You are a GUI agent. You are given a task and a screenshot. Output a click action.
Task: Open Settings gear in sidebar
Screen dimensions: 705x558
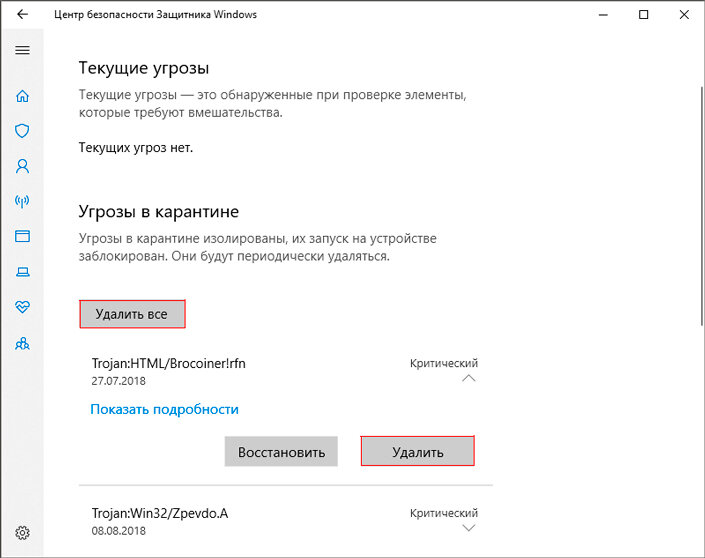tap(22, 533)
